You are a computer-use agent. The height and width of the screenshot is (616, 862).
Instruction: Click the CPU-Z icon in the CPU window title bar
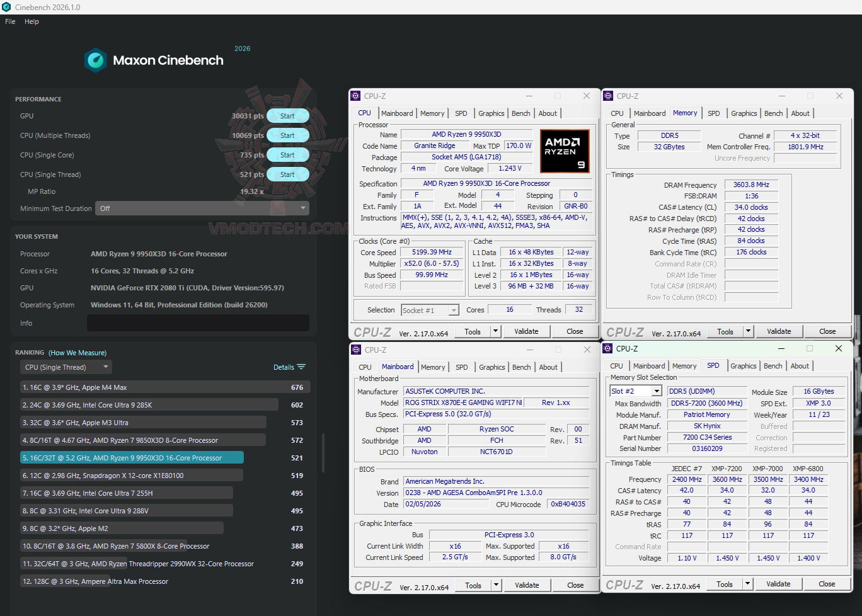355,96
